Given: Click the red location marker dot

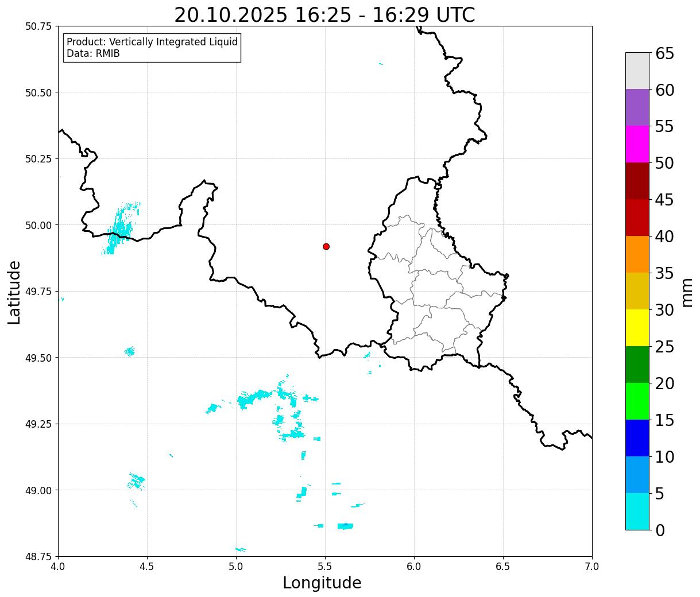Looking at the screenshot, I should click(x=326, y=246).
